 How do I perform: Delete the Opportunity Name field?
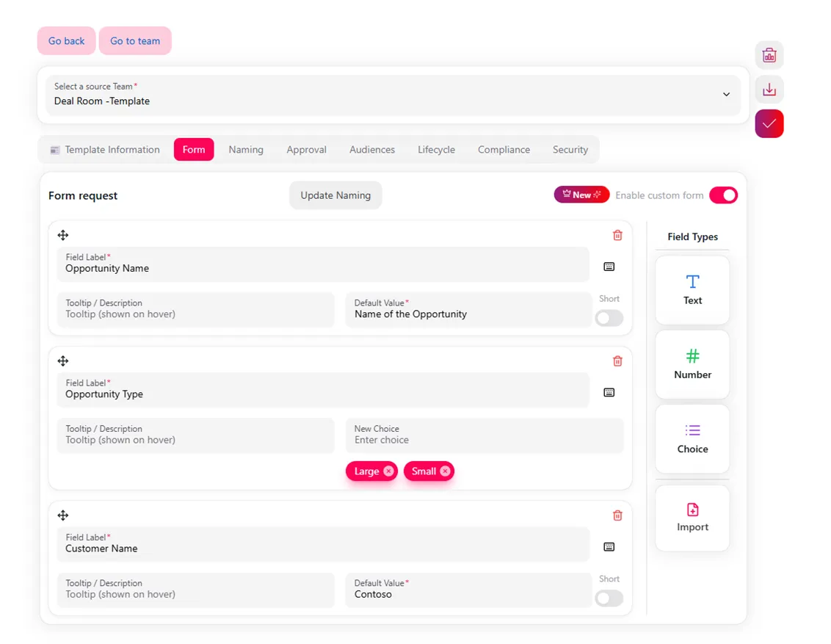pos(617,235)
